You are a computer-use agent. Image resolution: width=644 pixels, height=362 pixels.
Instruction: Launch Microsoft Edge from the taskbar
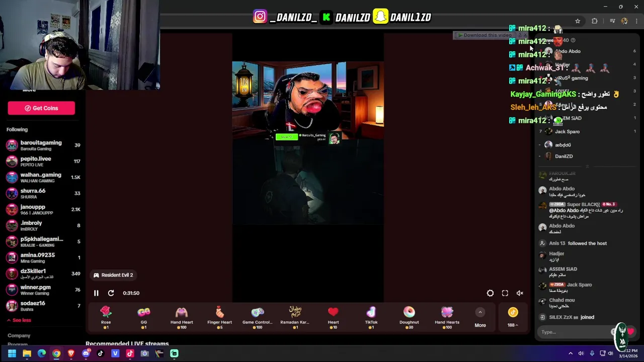pos(42,353)
